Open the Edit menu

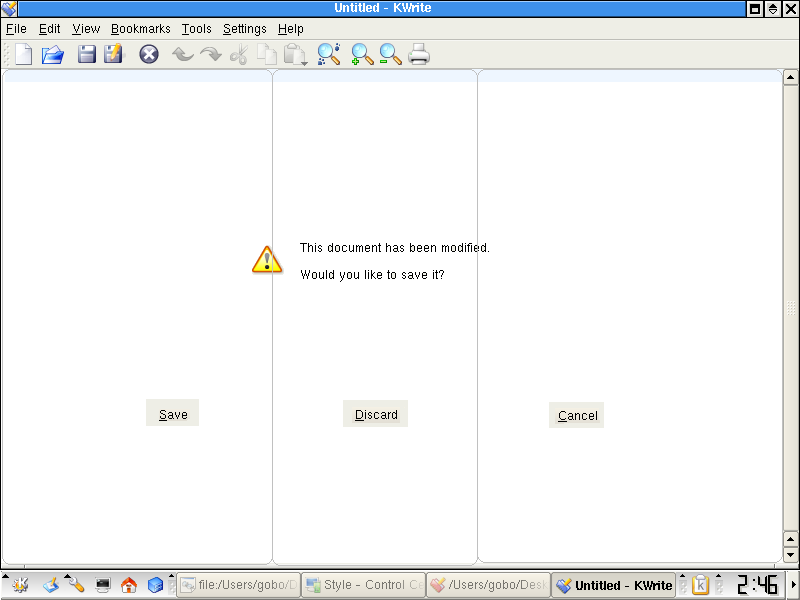tap(49, 29)
